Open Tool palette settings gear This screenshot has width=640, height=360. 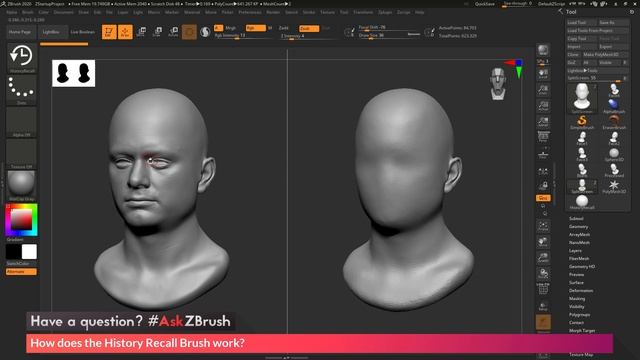(x=632, y=12)
